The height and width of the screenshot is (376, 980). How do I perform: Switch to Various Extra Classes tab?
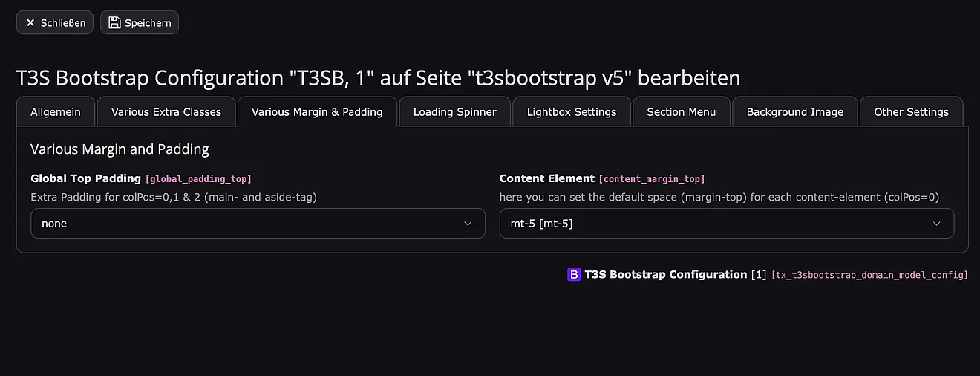tap(166, 112)
